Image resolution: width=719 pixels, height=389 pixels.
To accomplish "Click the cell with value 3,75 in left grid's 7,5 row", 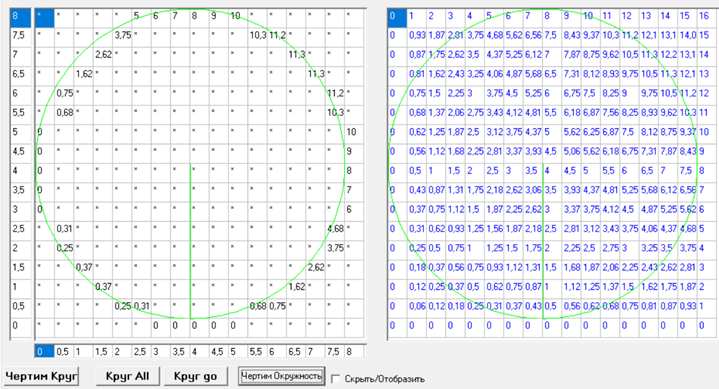I will (122, 35).
